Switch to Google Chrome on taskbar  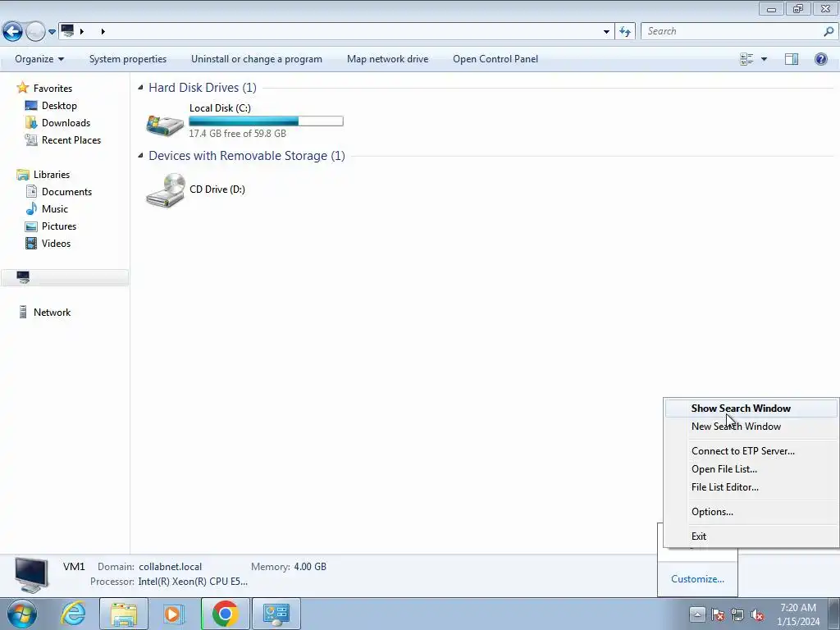tap(225, 614)
